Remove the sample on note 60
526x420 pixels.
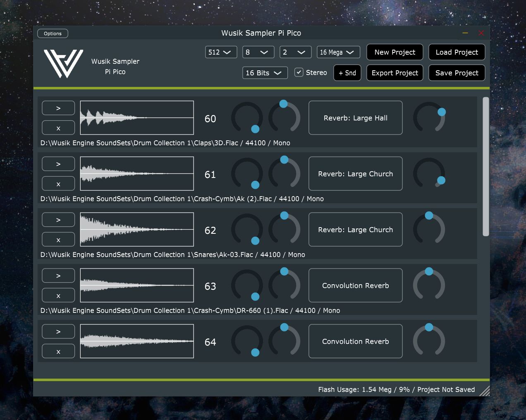(58, 128)
